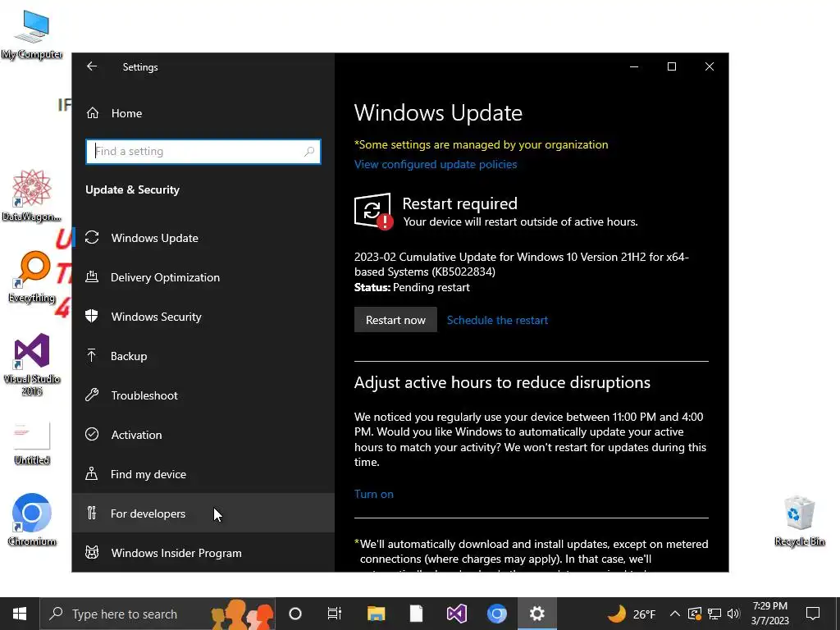840x630 pixels.
Task: Click Turn on for active hours
Action: [x=374, y=494]
